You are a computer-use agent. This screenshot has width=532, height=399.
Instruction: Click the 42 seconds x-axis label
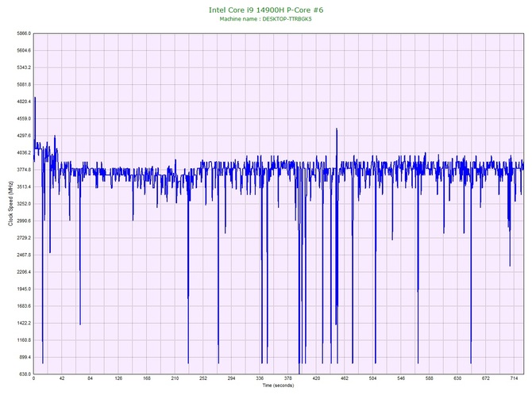coord(62,378)
